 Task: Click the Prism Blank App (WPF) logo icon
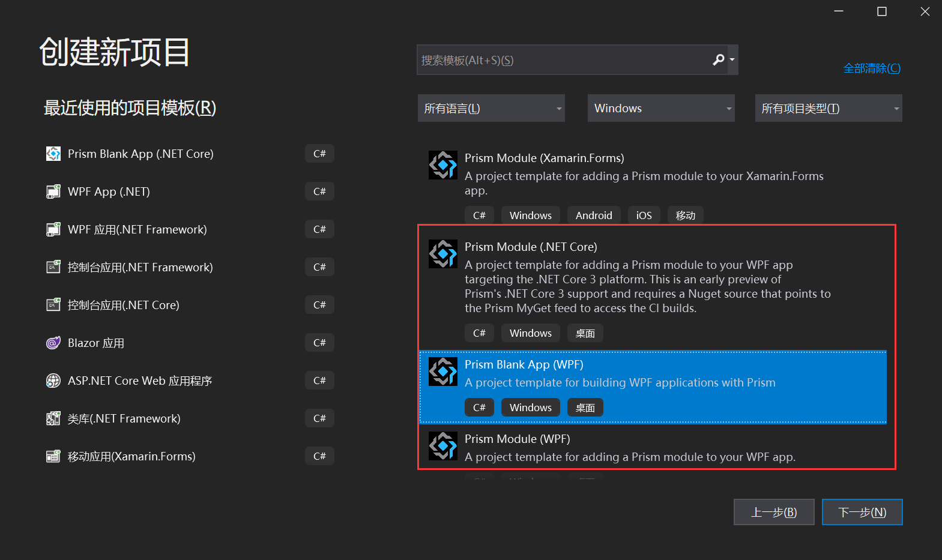443,372
